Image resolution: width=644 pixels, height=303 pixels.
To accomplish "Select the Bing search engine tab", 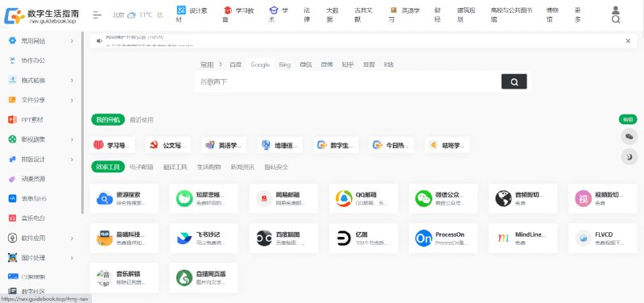I will pyautogui.click(x=285, y=64).
